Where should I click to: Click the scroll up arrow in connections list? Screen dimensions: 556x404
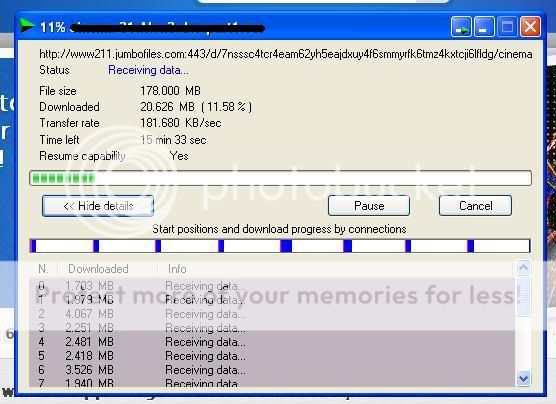[523, 267]
